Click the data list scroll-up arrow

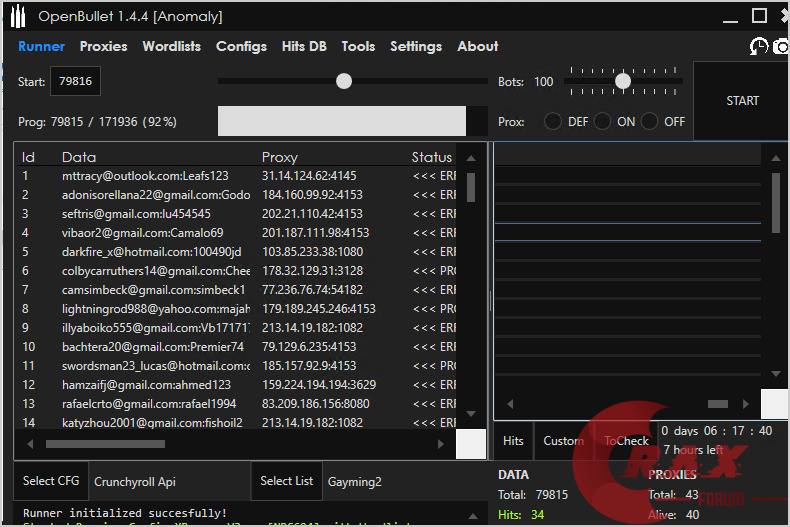tap(471, 158)
